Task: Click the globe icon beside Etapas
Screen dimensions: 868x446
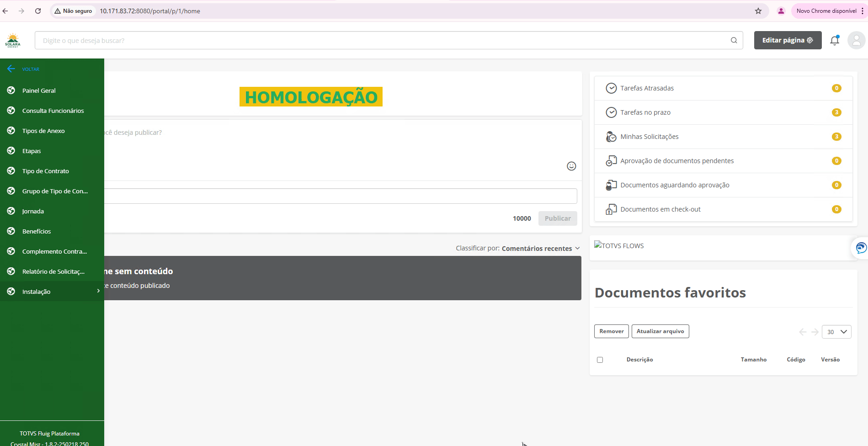Action: pyautogui.click(x=11, y=151)
